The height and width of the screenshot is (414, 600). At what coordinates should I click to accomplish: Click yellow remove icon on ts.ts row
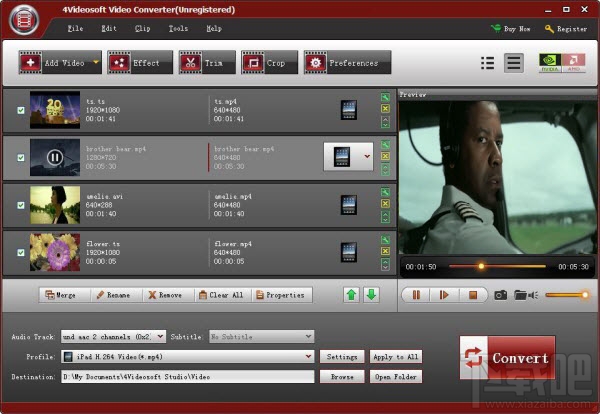[385, 109]
